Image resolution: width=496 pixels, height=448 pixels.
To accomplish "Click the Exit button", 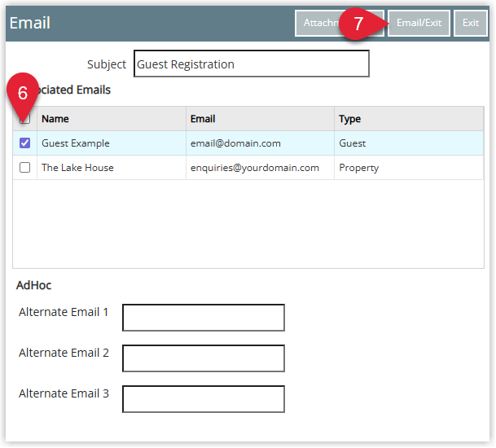I will point(471,23).
